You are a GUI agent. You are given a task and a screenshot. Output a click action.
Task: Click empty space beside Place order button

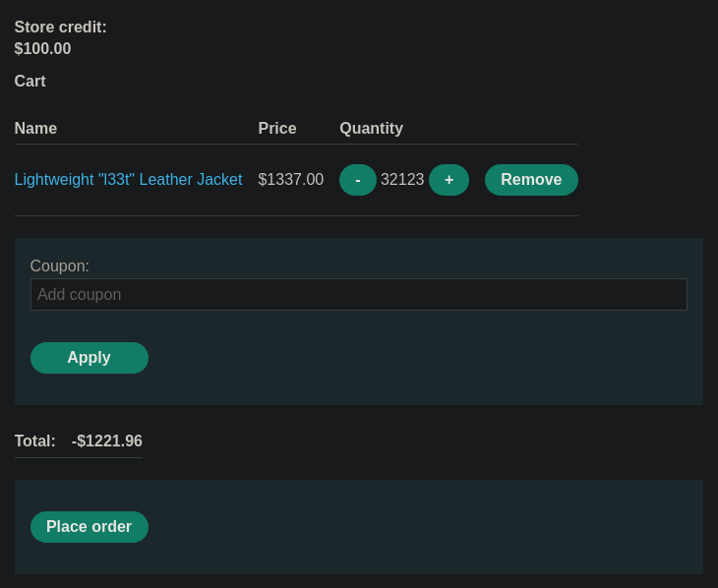pyautogui.click(x=412, y=527)
